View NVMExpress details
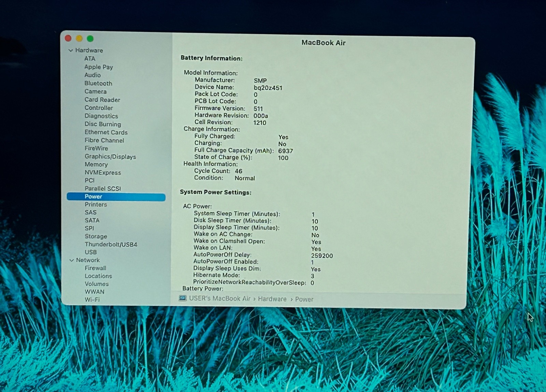The width and height of the screenshot is (546, 392). tap(103, 173)
